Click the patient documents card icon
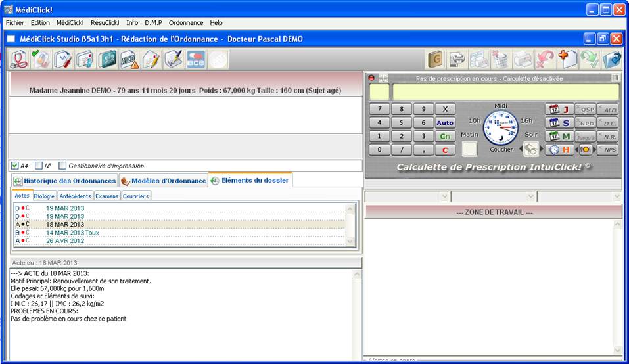The width and height of the screenshot is (629, 364). pos(85,60)
